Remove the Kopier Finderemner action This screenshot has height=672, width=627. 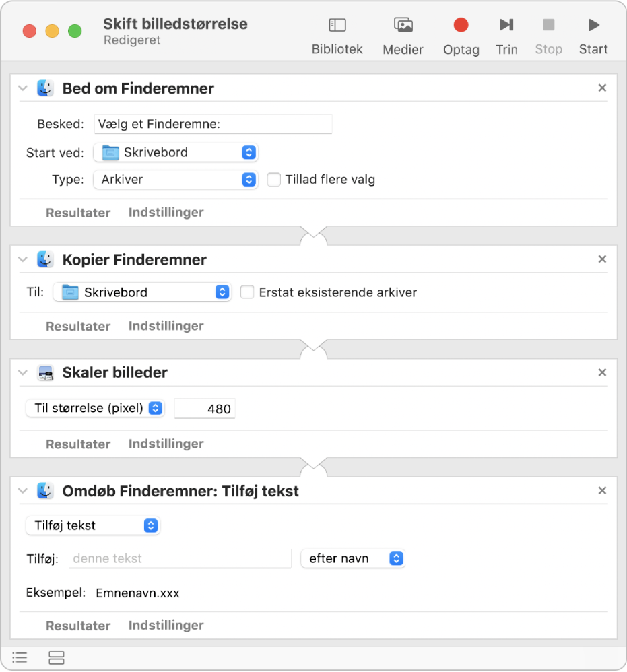tap(602, 259)
